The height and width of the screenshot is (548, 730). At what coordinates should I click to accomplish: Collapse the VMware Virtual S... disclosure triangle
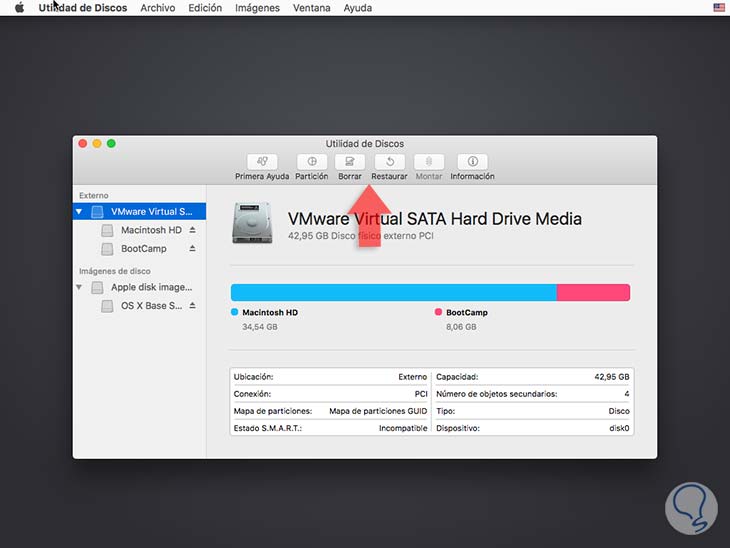(79, 212)
